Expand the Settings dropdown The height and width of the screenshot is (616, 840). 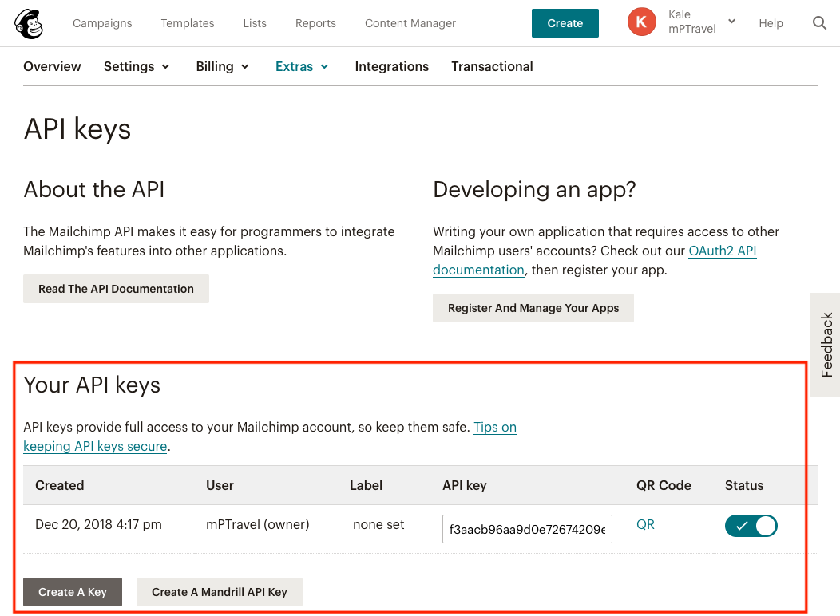pos(137,66)
